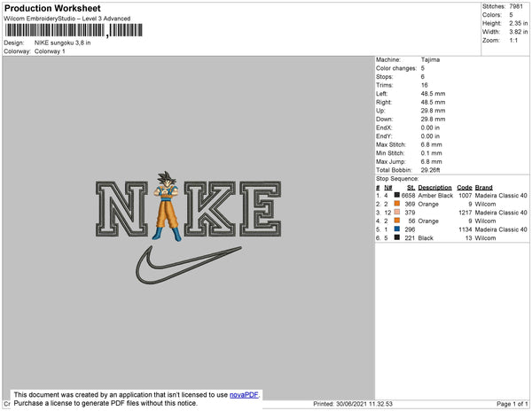This screenshot has width=532, height=411.
Task: Click the min stitch value '0.1 mm'
Action: [431, 153]
